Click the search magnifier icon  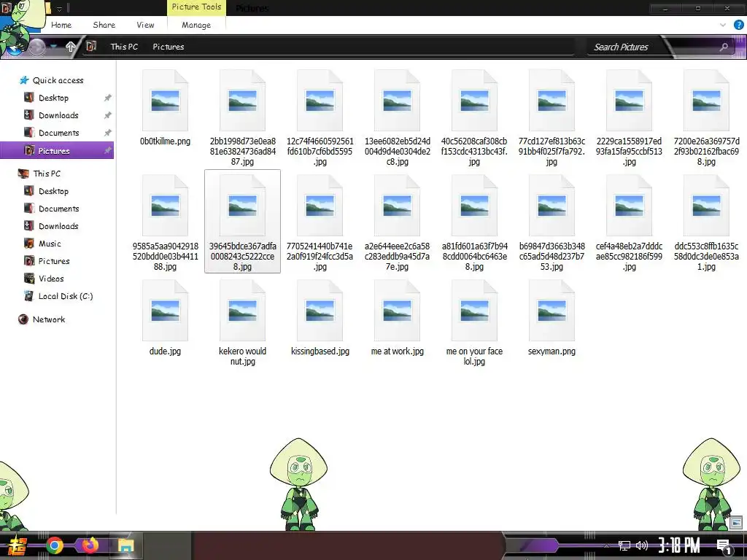[724, 47]
